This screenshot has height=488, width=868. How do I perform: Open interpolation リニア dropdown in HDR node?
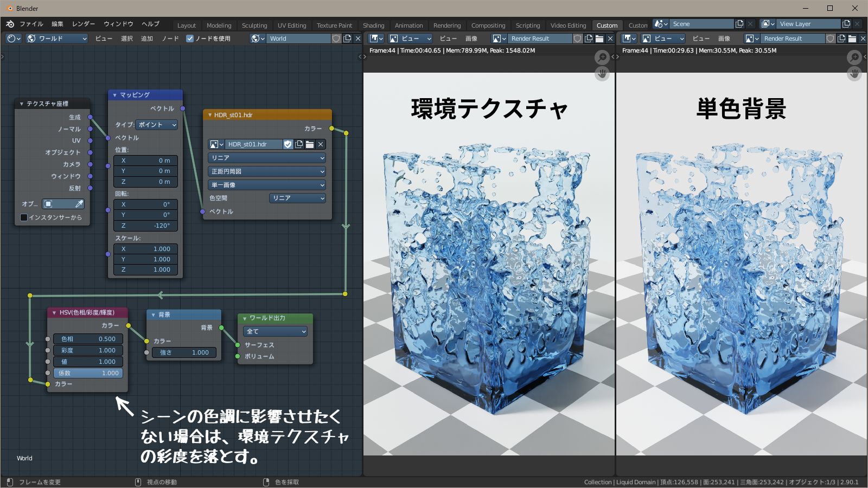[267, 158]
